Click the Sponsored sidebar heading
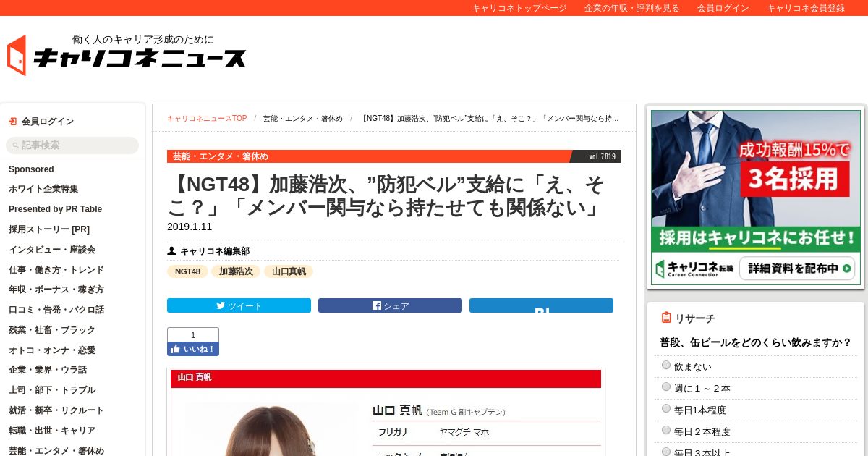Viewport: 868px width, 456px height. click(x=31, y=169)
